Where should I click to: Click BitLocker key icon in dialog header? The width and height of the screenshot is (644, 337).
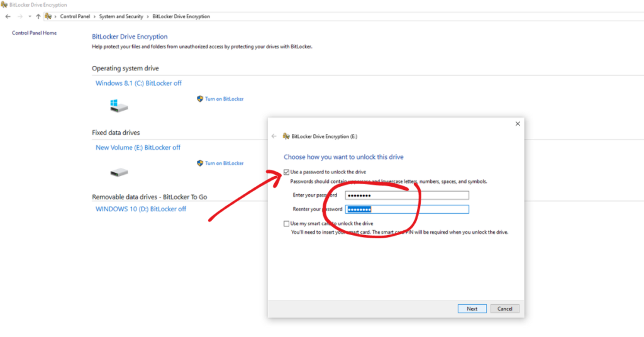pos(286,136)
